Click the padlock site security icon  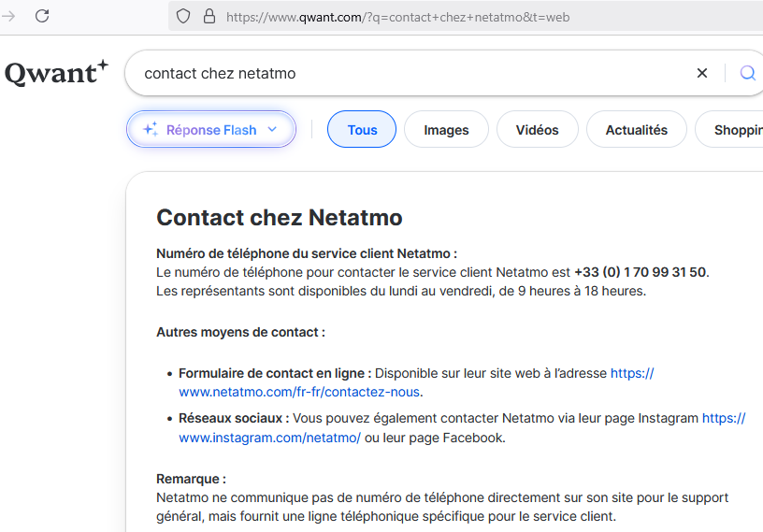tap(209, 17)
